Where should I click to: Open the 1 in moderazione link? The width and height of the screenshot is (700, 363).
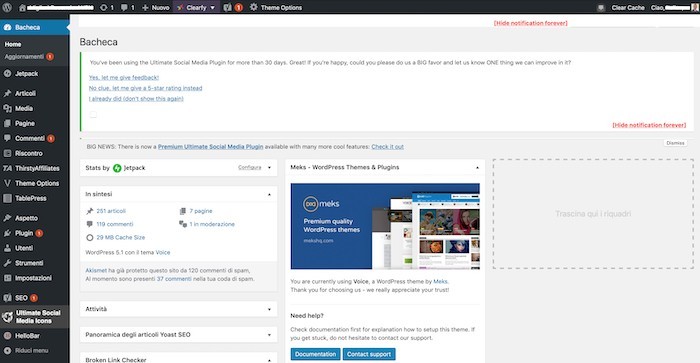[x=212, y=224]
